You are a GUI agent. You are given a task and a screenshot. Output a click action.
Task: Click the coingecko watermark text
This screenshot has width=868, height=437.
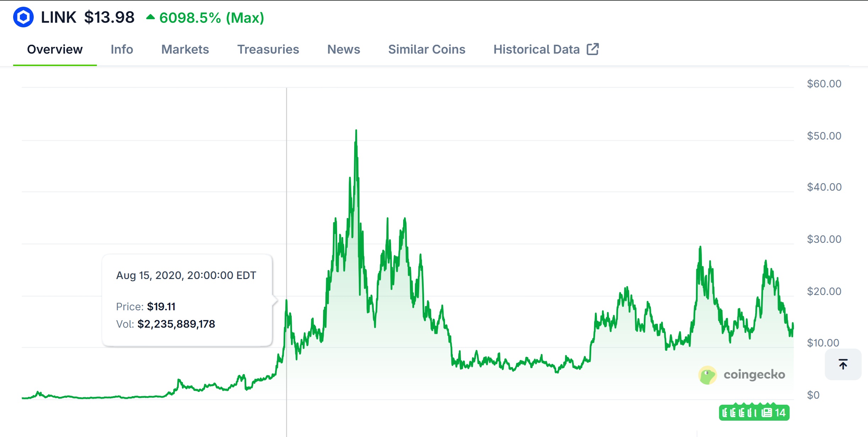tap(754, 375)
